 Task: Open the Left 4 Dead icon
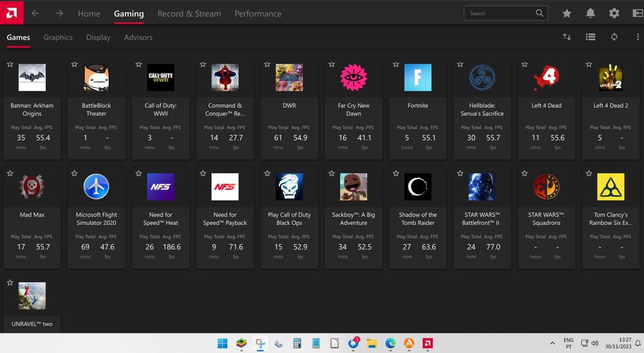[x=546, y=77]
